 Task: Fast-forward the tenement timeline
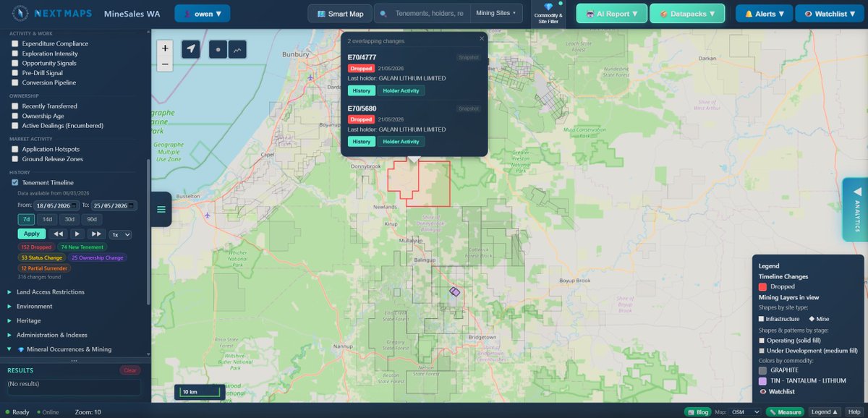click(96, 234)
